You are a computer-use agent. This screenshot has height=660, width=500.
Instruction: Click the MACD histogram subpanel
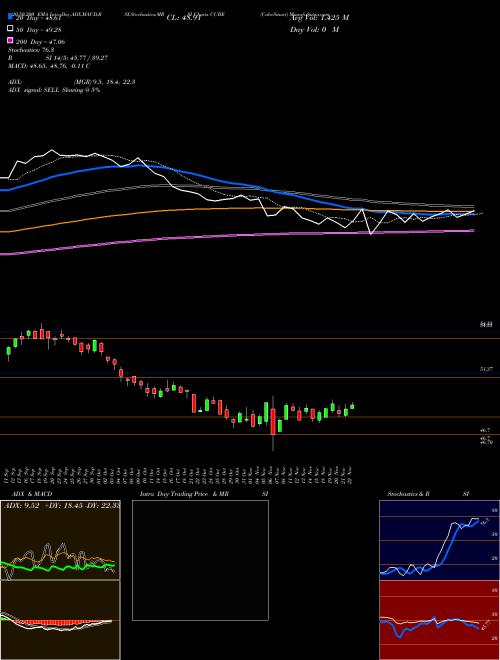60,620
